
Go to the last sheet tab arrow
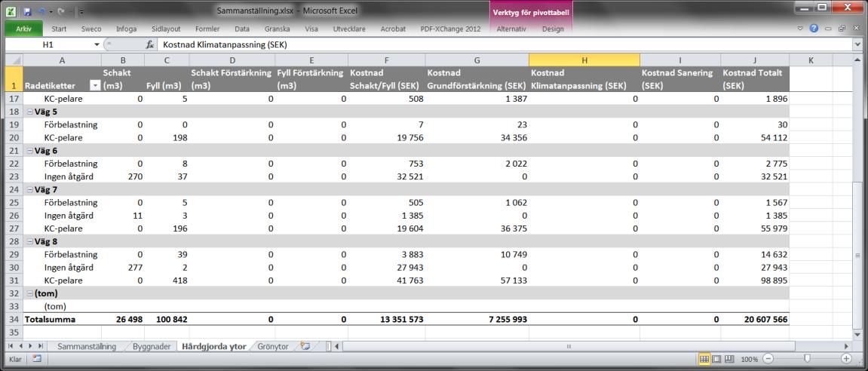(x=41, y=346)
